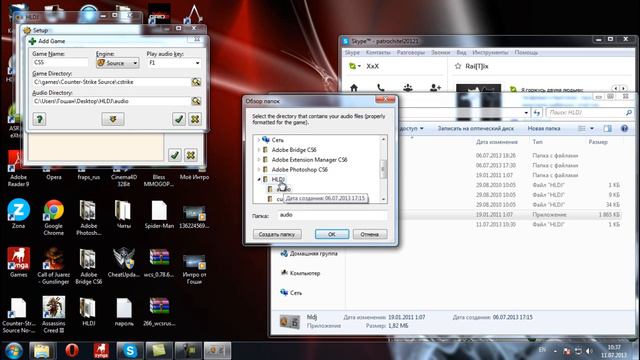Open the Звонки menu in Skype
This screenshot has width=640, height=360.
(x=440, y=53)
